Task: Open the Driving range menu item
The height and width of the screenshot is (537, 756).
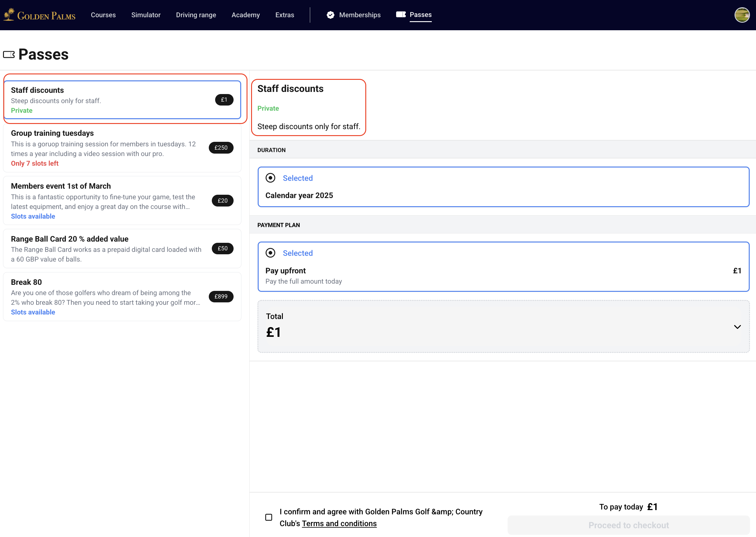Action: pos(196,15)
